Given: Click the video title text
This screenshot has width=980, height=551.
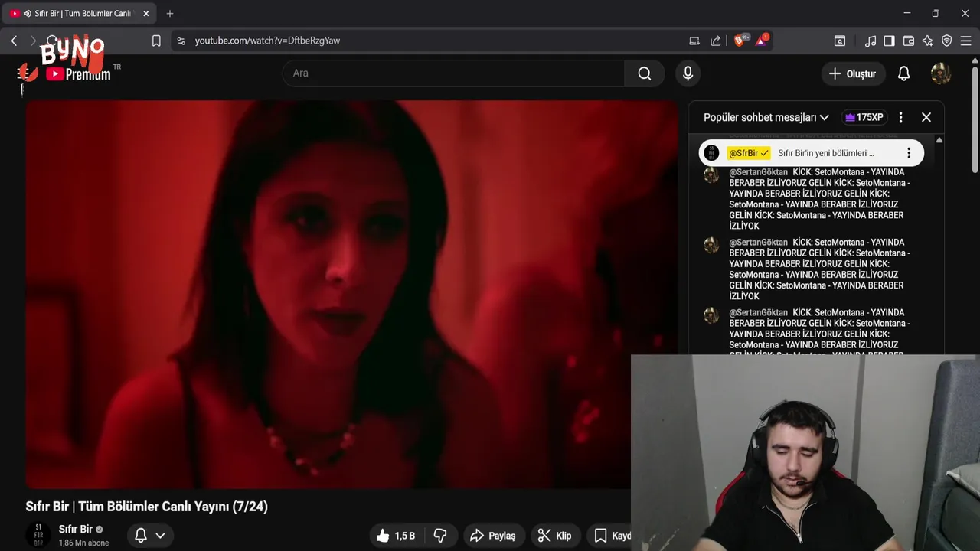Looking at the screenshot, I should (147, 507).
